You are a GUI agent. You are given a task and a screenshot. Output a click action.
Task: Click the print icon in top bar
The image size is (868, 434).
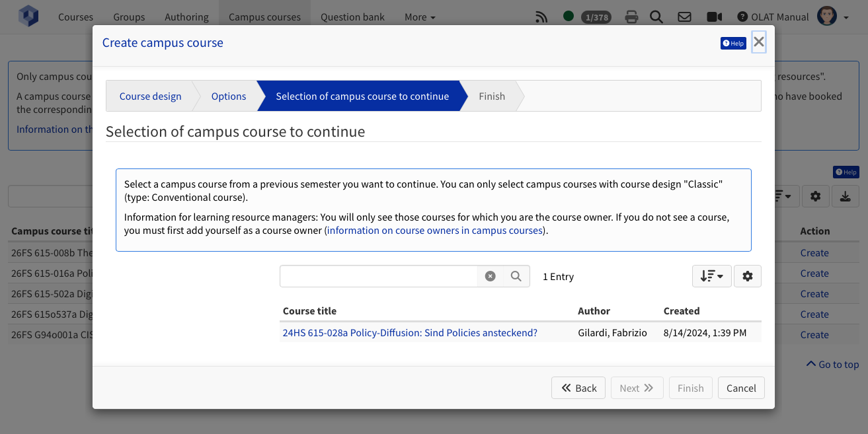(631, 17)
